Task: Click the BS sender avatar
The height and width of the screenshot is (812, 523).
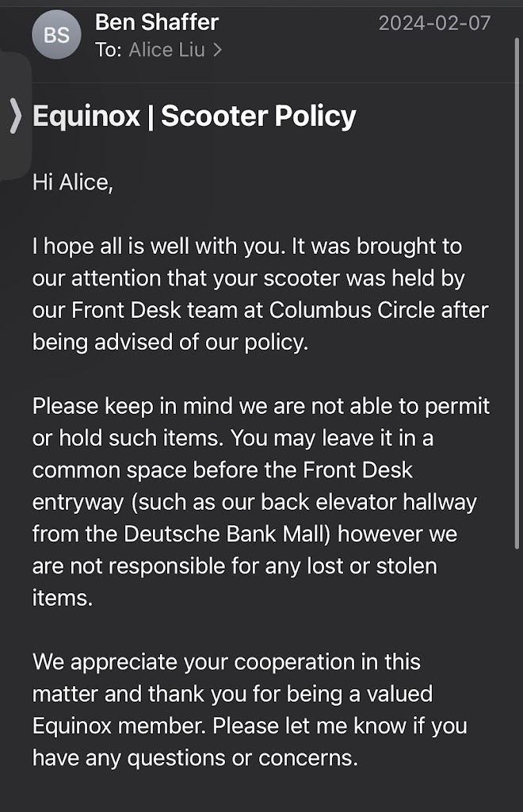Action: tap(56, 35)
